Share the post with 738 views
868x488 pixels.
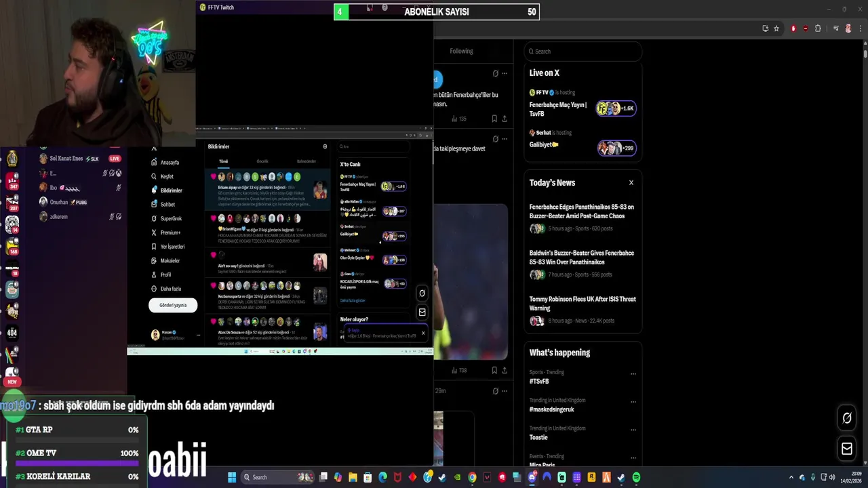point(505,370)
